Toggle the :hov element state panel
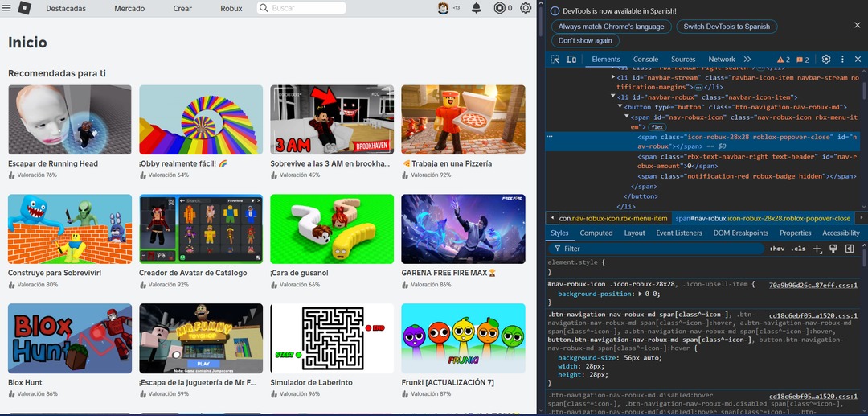The width and height of the screenshot is (868, 416). click(776, 249)
